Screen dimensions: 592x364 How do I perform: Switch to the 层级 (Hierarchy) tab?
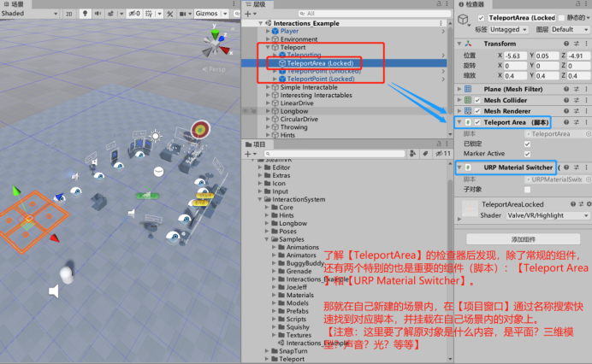click(256, 4)
